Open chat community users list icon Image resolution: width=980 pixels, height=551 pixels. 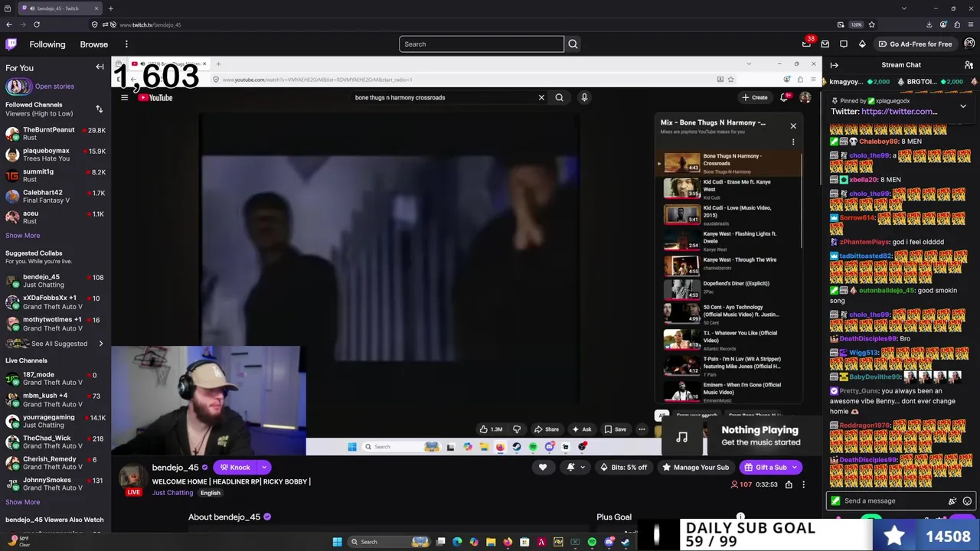(969, 65)
